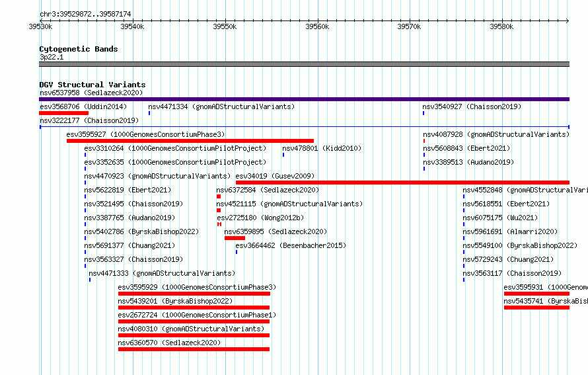Select nsv4080310 (gnomADStructuralVariants) label

(191, 329)
